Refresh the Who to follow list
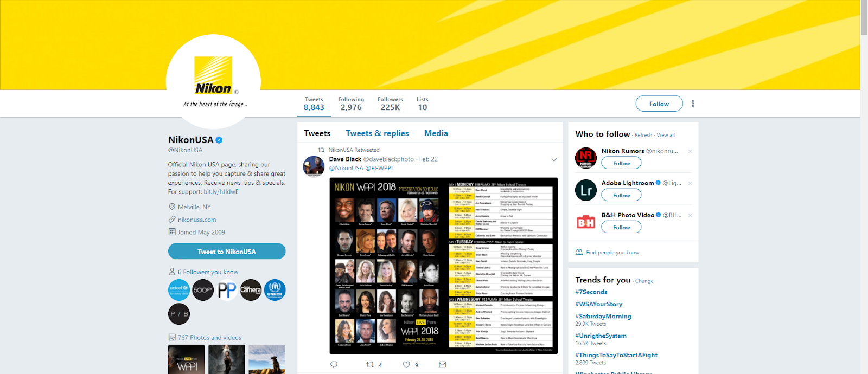 643,135
